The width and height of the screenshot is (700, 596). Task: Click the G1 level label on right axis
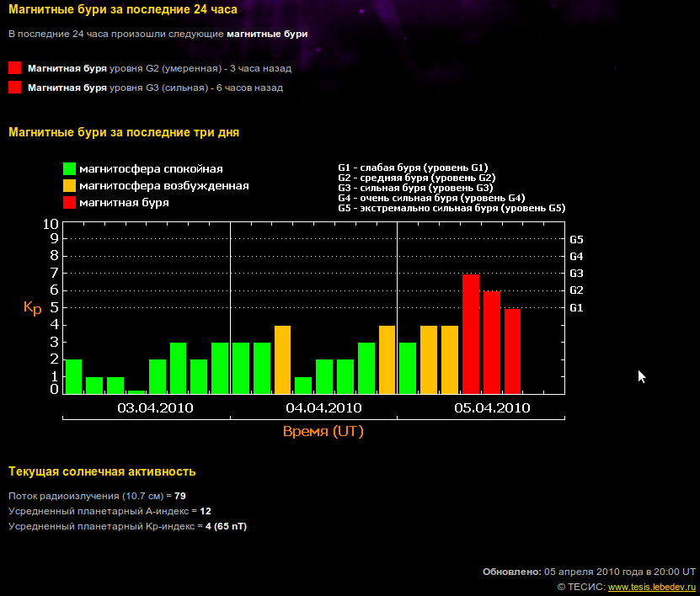point(577,308)
